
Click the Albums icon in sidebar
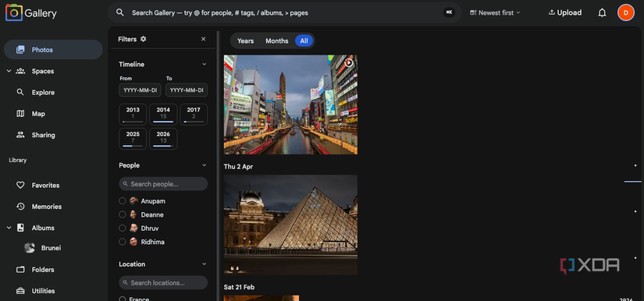20,228
